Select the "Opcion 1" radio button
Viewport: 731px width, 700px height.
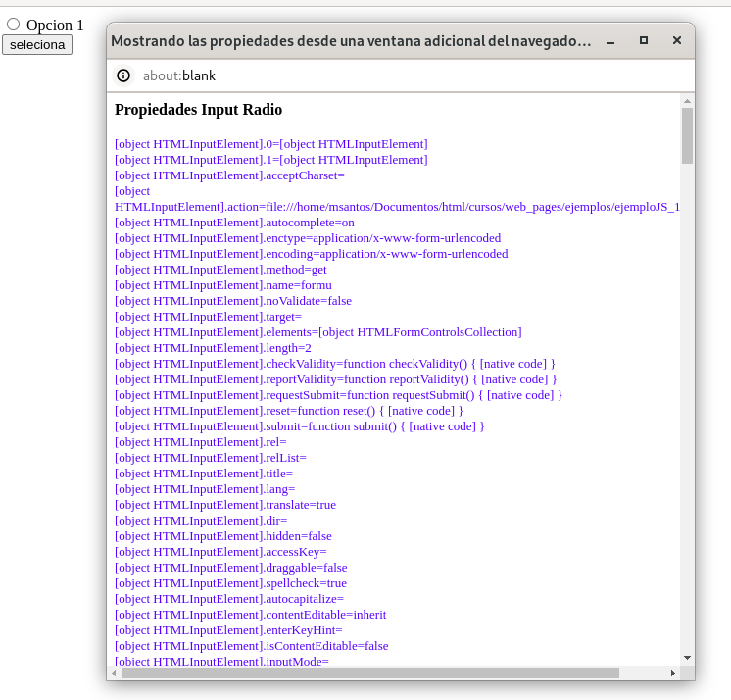pyautogui.click(x=14, y=25)
